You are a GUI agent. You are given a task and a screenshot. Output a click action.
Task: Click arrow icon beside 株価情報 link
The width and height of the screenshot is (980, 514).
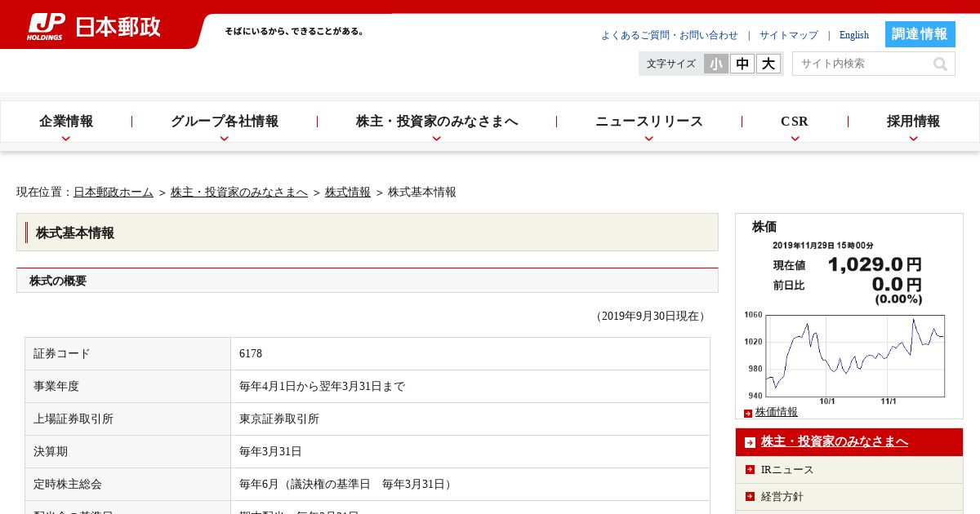[x=748, y=413]
